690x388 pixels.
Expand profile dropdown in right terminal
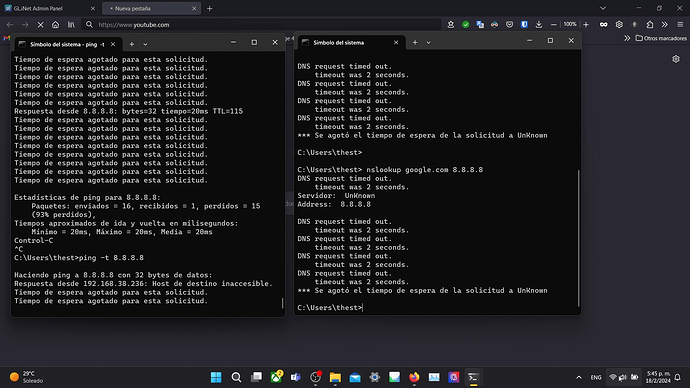[428, 43]
